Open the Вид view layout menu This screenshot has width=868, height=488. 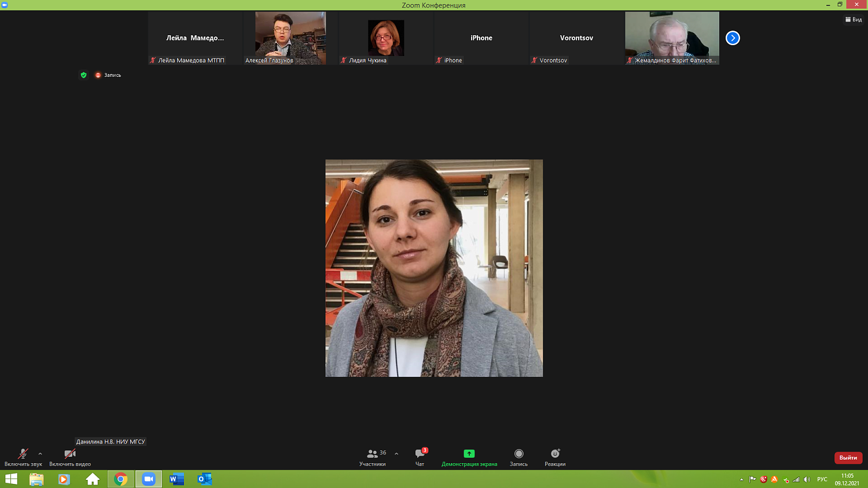coord(854,20)
